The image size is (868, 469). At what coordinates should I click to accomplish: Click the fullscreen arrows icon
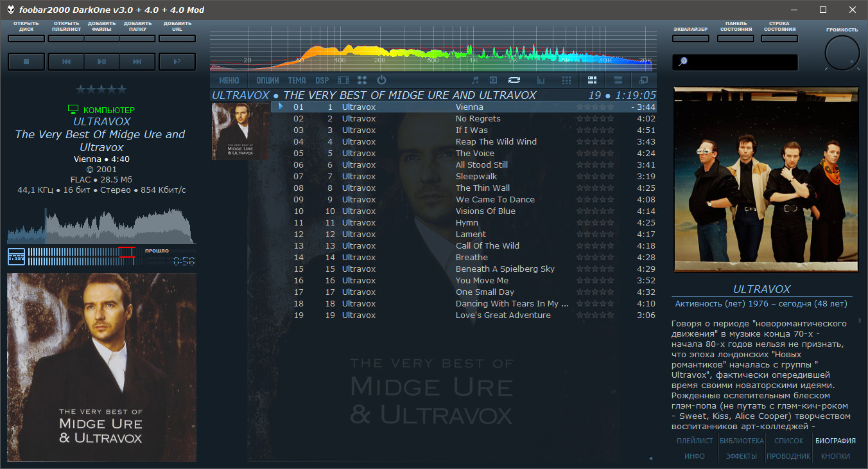[x=362, y=80]
